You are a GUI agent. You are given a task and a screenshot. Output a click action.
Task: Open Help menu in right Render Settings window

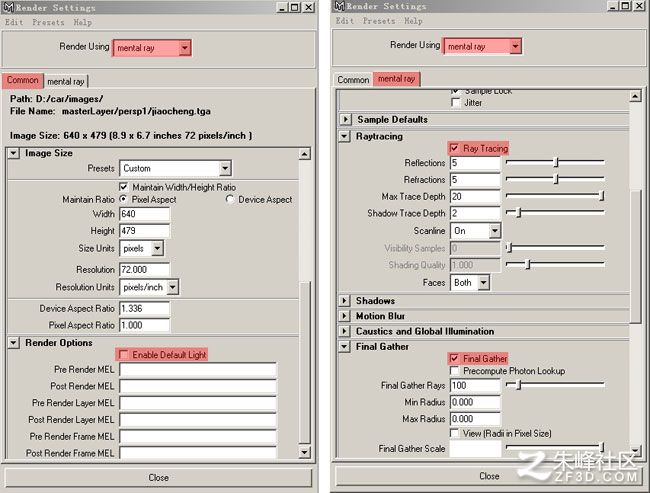coord(413,21)
